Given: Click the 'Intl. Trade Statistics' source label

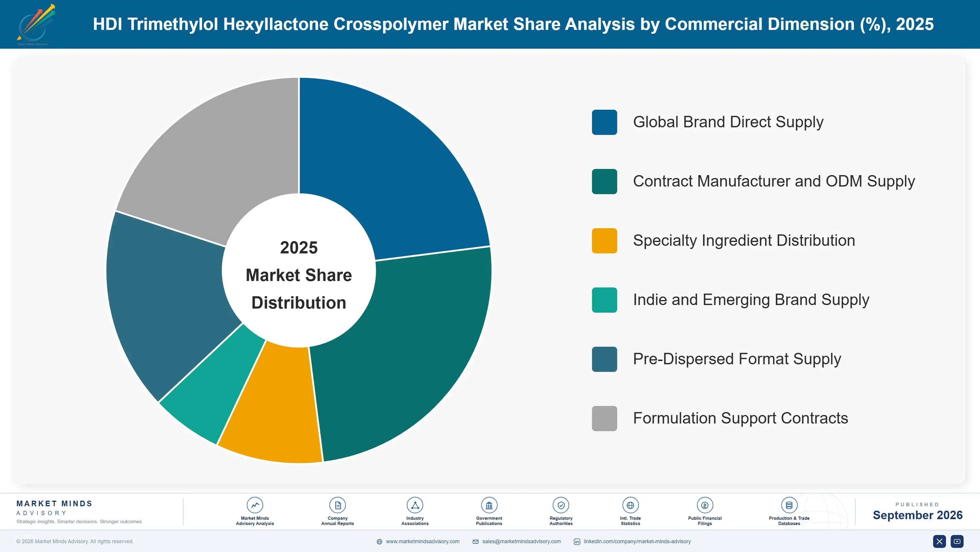Looking at the screenshot, I should coord(630,521).
